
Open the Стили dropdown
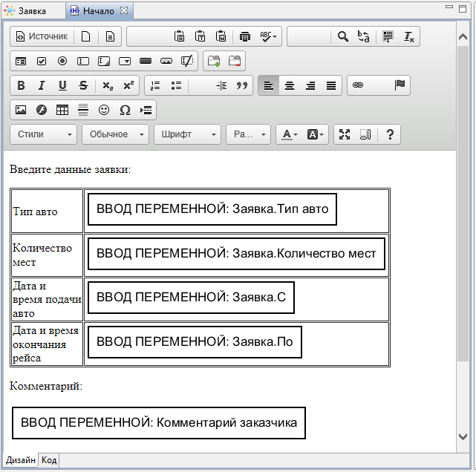tap(43, 134)
